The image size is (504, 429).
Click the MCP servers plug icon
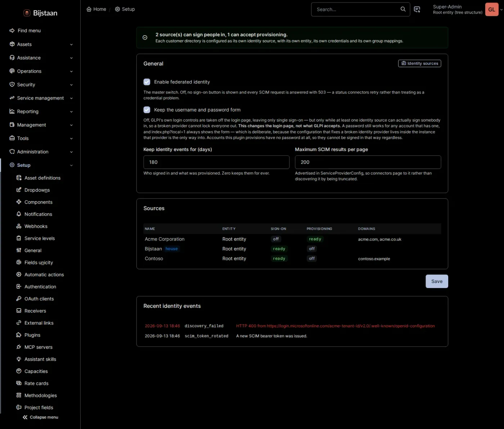[x=19, y=347]
